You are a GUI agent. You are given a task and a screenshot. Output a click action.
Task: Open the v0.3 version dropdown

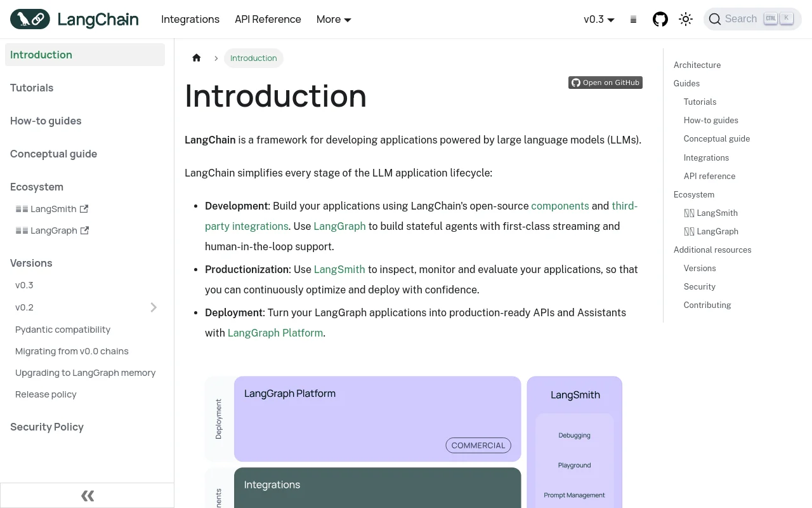[x=599, y=19]
